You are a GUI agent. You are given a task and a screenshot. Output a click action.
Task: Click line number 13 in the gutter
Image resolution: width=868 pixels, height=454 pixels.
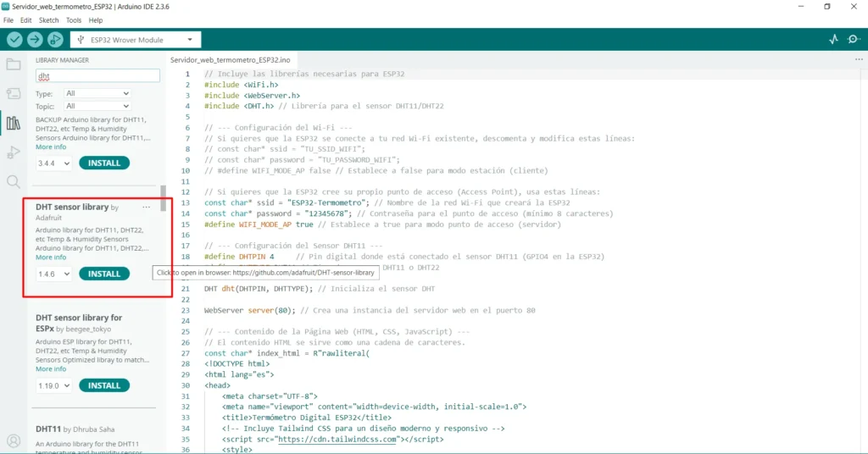click(186, 203)
